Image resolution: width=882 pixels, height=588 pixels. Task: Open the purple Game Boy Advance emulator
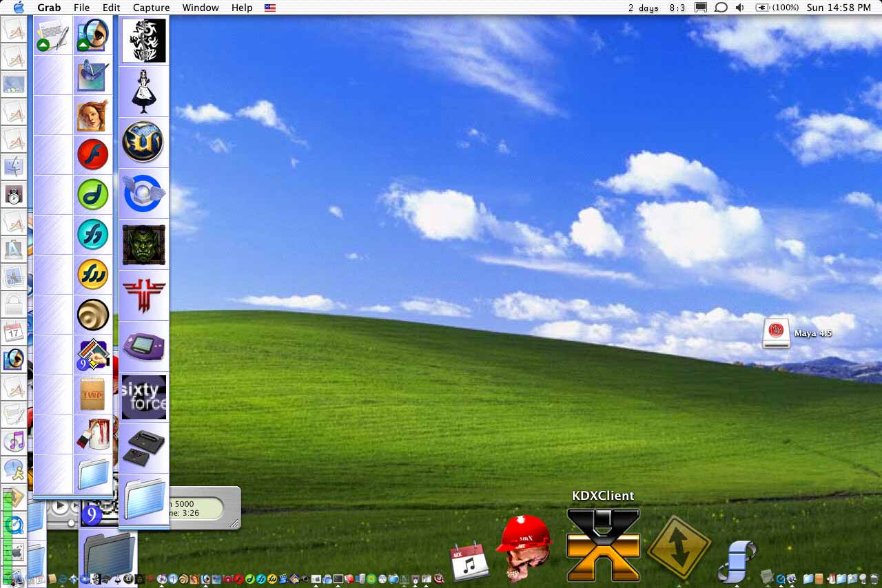pyautogui.click(x=144, y=346)
